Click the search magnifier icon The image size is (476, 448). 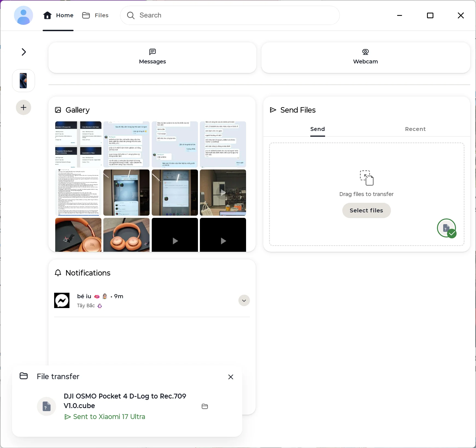(131, 15)
